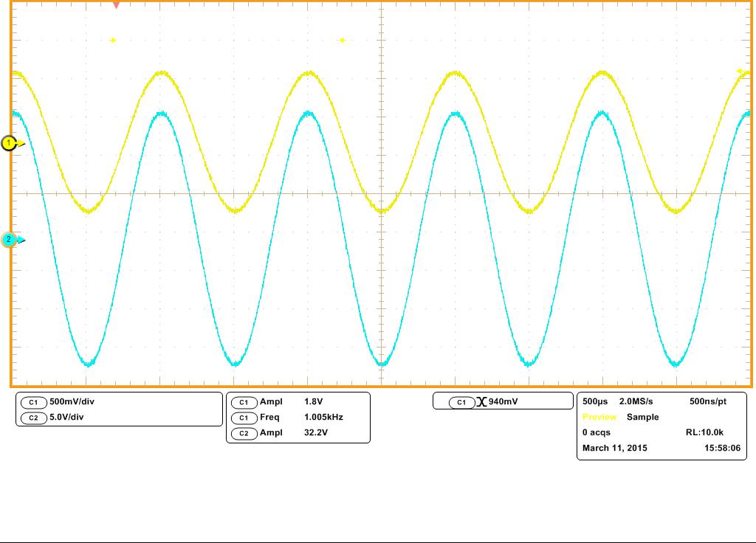Click the Sample acquisition mode label
Viewport: 756px width, 543px height.
(x=643, y=418)
